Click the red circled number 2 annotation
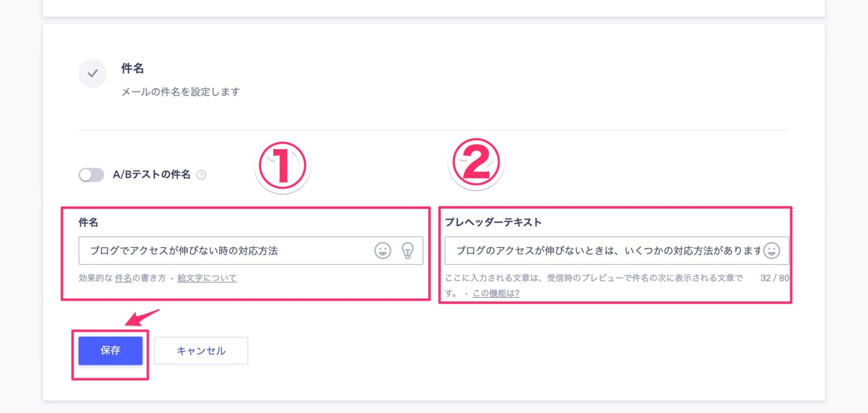Image resolution: width=868 pixels, height=413 pixels. click(x=476, y=163)
